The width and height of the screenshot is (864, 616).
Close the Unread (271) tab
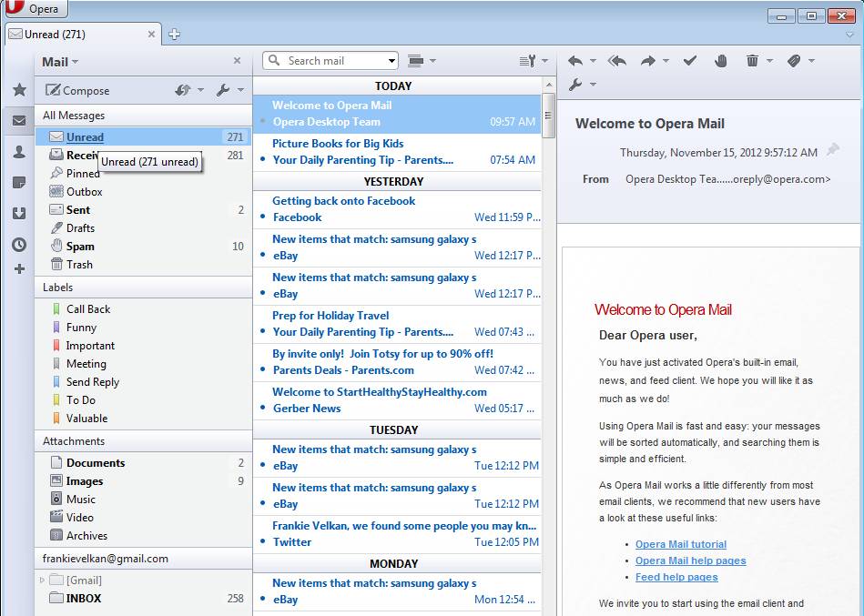(151, 35)
